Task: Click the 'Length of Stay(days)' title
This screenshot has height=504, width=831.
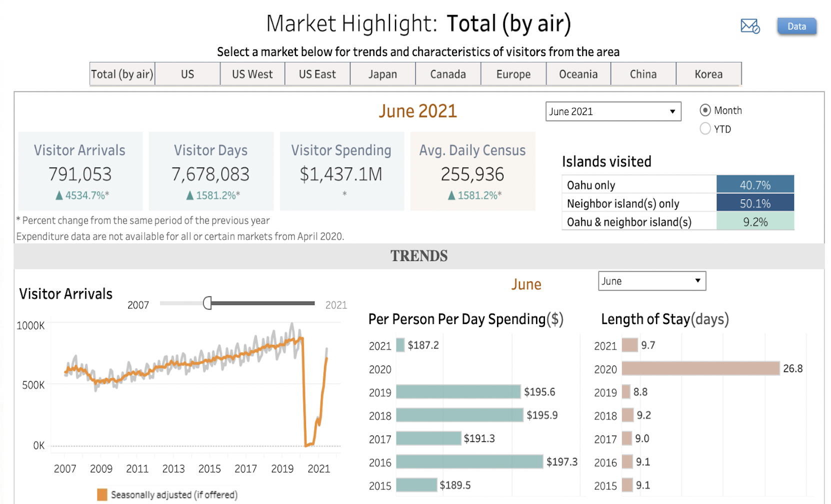Action: tap(665, 319)
